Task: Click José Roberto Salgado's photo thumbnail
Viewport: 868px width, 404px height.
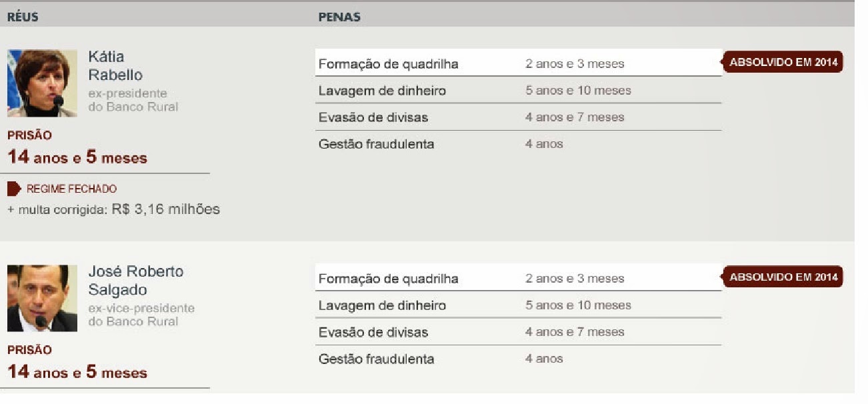Action: 42,298
